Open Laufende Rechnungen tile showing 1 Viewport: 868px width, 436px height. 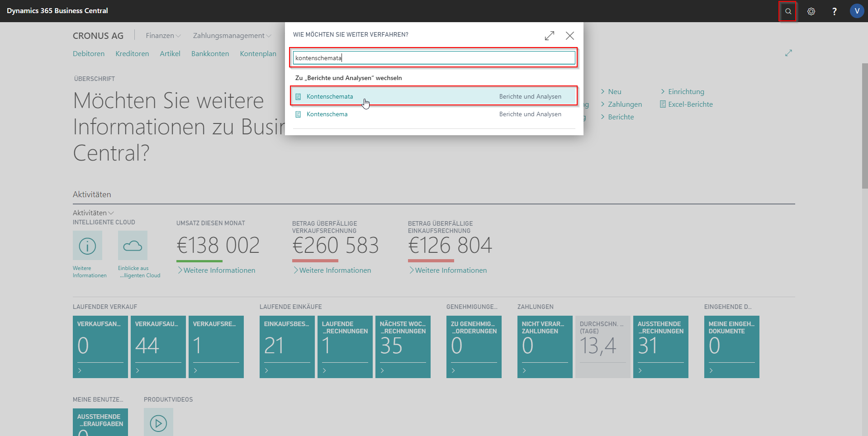tap(345, 347)
